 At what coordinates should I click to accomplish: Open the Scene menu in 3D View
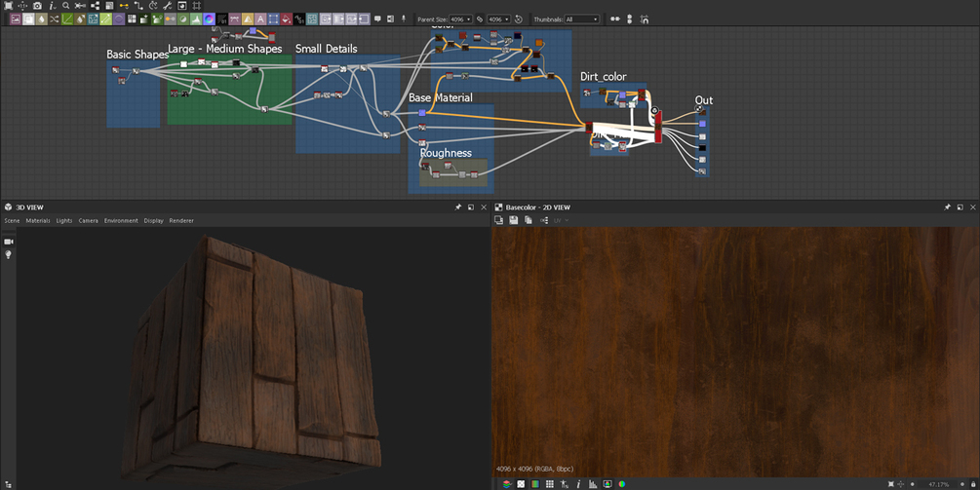12,220
